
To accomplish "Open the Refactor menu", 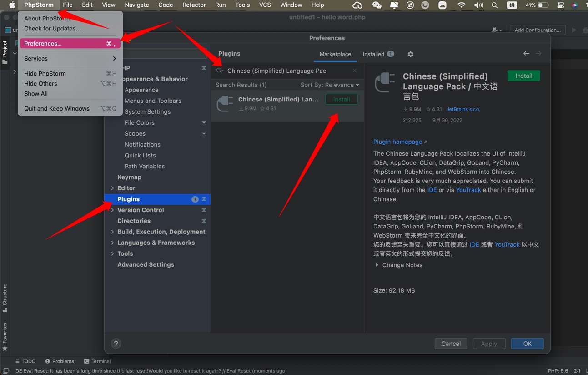I will point(194,5).
